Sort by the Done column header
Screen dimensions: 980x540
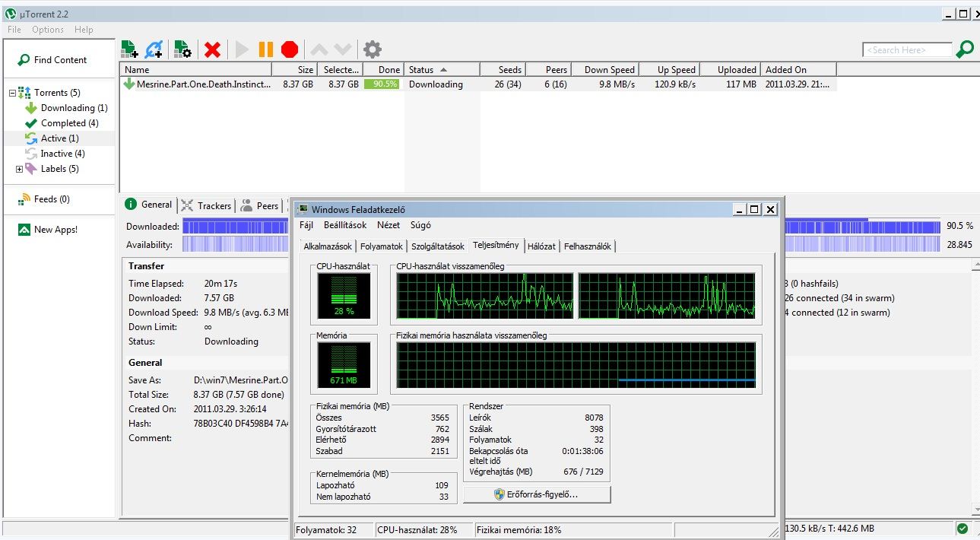tap(382, 69)
